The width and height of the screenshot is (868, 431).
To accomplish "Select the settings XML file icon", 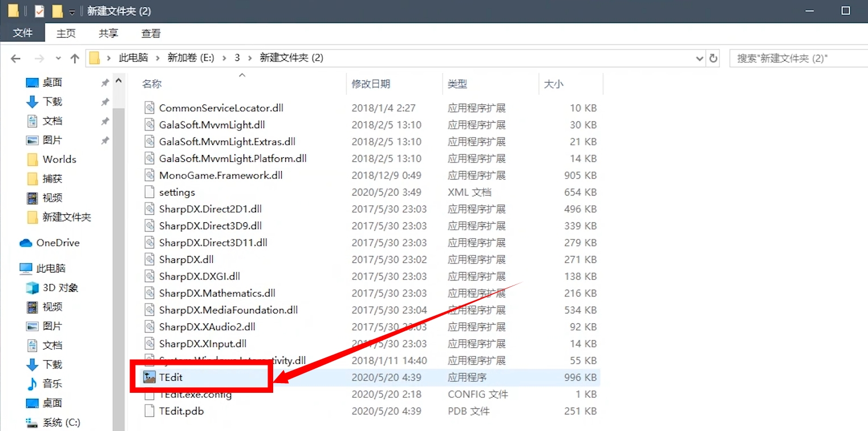I will [149, 192].
